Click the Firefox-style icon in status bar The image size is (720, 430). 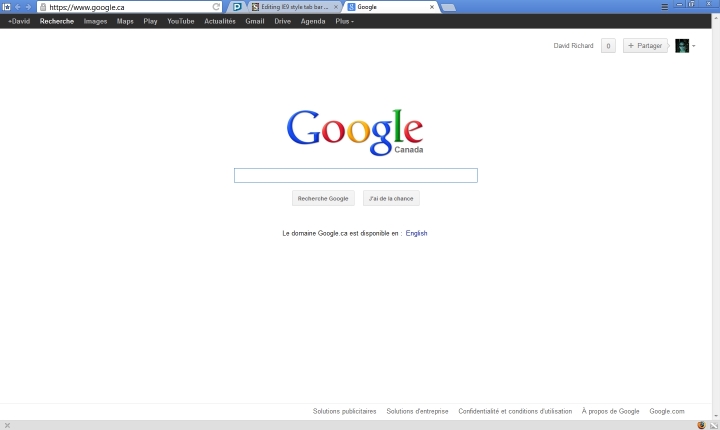[x=701, y=425]
